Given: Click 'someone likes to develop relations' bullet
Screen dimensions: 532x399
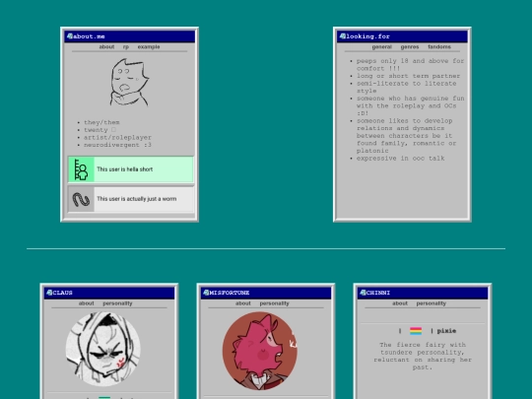Looking at the screenshot, I should tap(406, 136).
